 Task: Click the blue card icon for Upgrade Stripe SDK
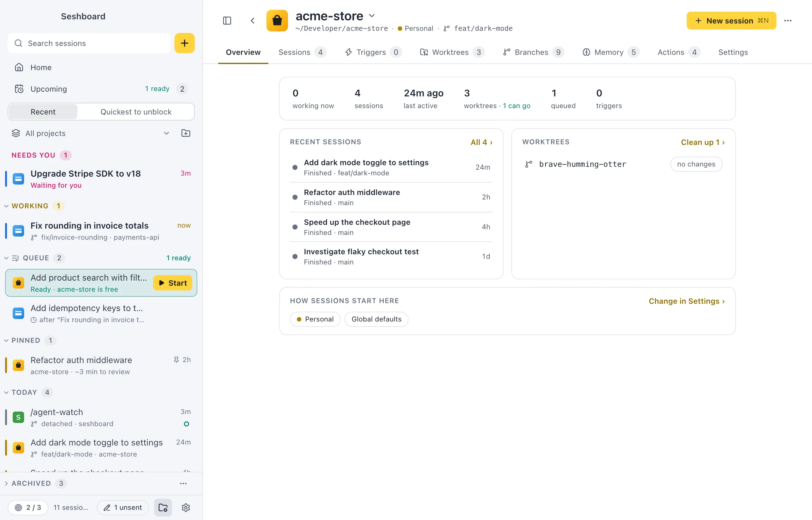pyautogui.click(x=18, y=179)
